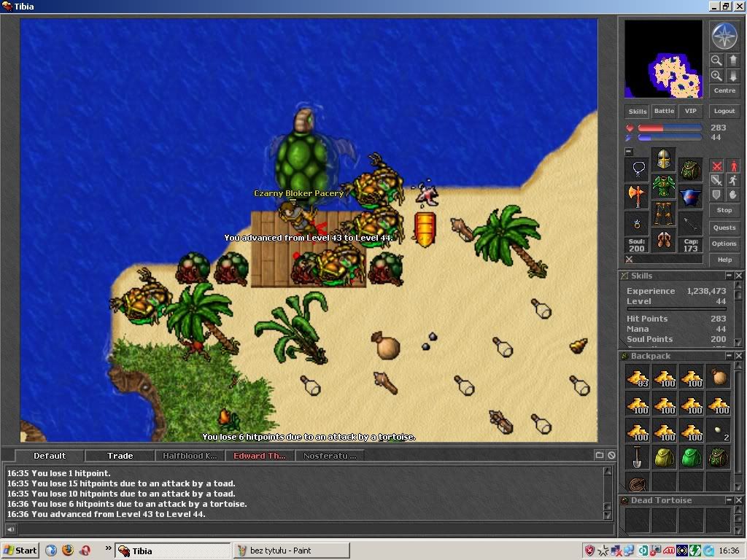This screenshot has height=560, width=747.
Task: Select balanced fighting mode
Action: pos(716,180)
